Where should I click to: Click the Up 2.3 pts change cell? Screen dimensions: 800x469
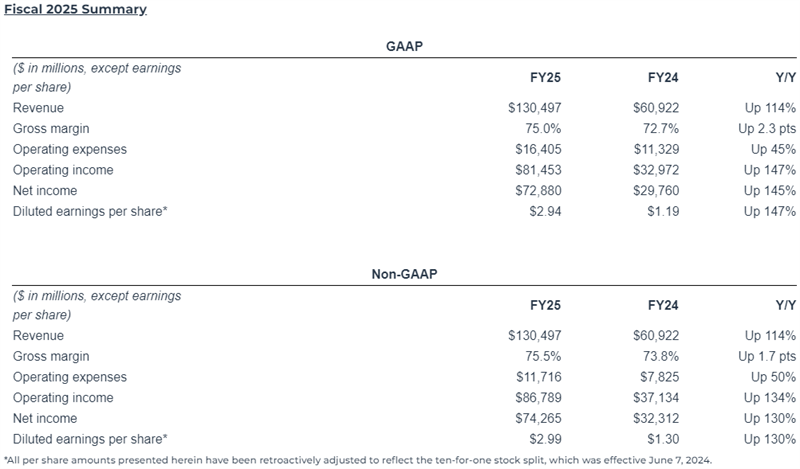click(767, 129)
